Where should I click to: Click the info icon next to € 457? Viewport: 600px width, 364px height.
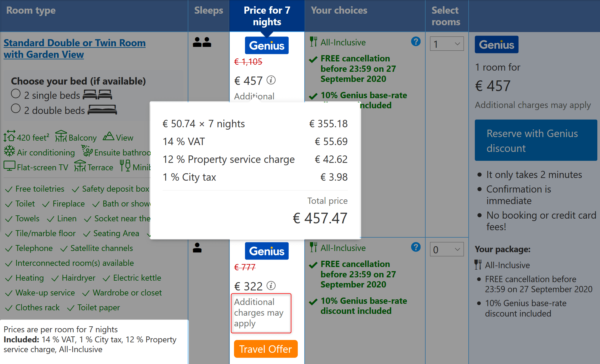click(x=271, y=80)
